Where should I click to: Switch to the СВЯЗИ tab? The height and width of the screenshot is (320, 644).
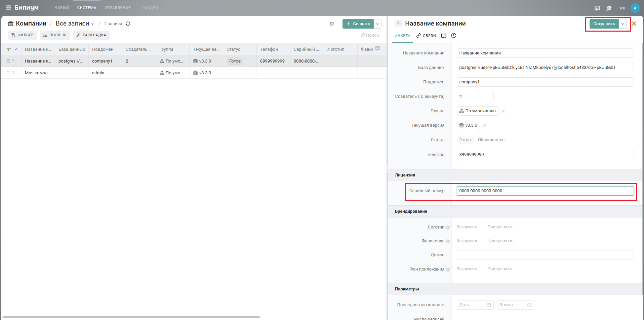(426, 36)
